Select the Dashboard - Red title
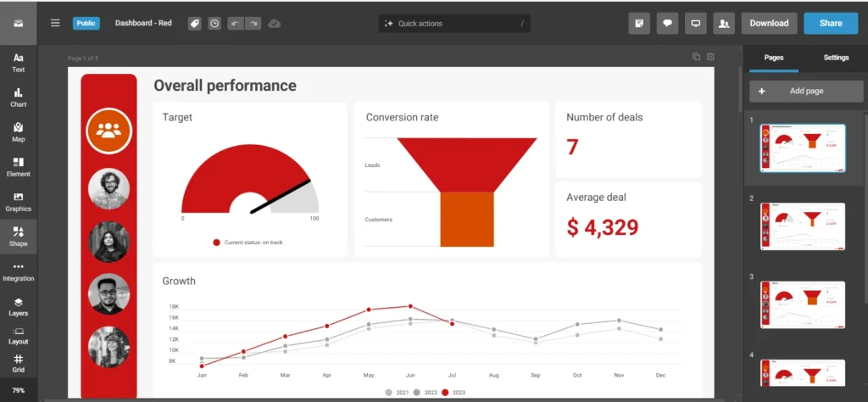The image size is (868, 402). [x=143, y=23]
